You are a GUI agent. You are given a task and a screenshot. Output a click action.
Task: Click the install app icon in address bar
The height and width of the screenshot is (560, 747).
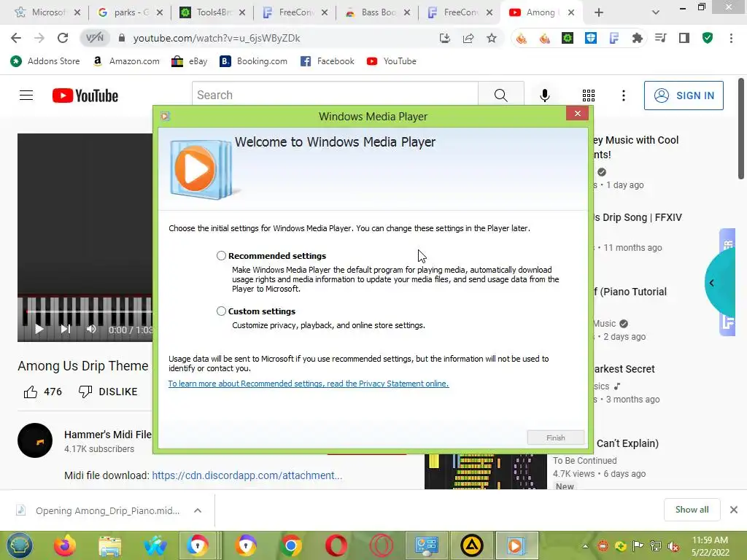(444, 38)
